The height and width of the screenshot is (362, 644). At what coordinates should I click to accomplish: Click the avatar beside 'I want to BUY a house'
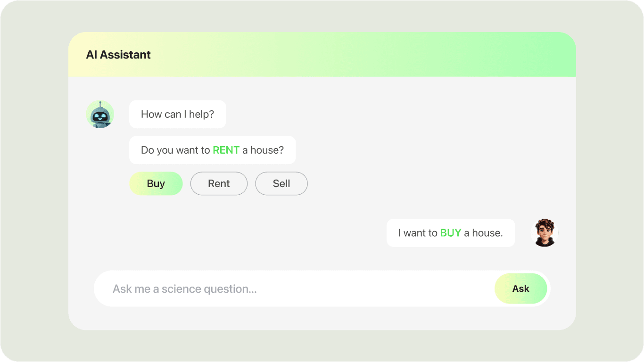pyautogui.click(x=544, y=232)
